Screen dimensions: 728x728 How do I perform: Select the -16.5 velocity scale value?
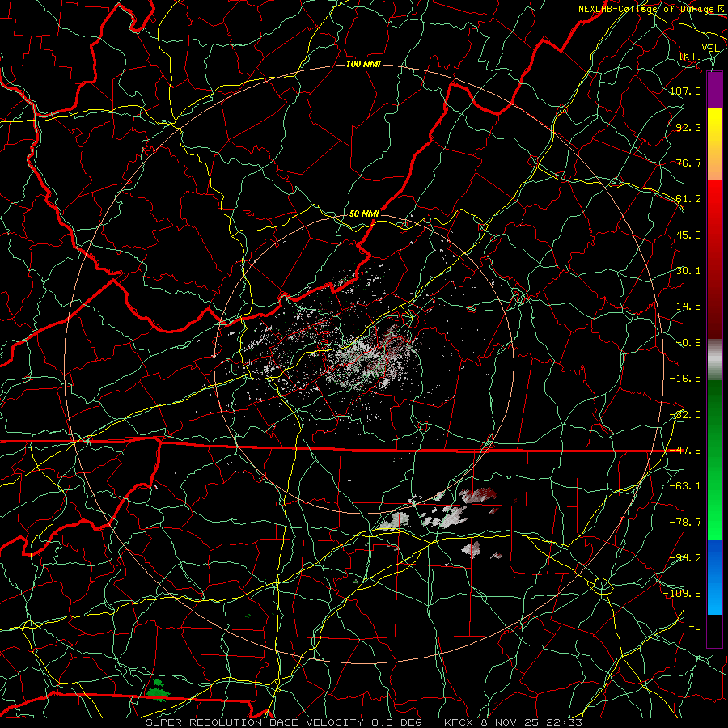(x=685, y=379)
